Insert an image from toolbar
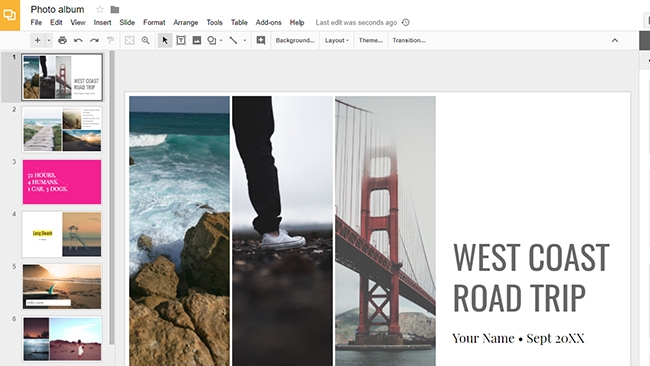Screen dimensions: 650x366 (x=197, y=40)
